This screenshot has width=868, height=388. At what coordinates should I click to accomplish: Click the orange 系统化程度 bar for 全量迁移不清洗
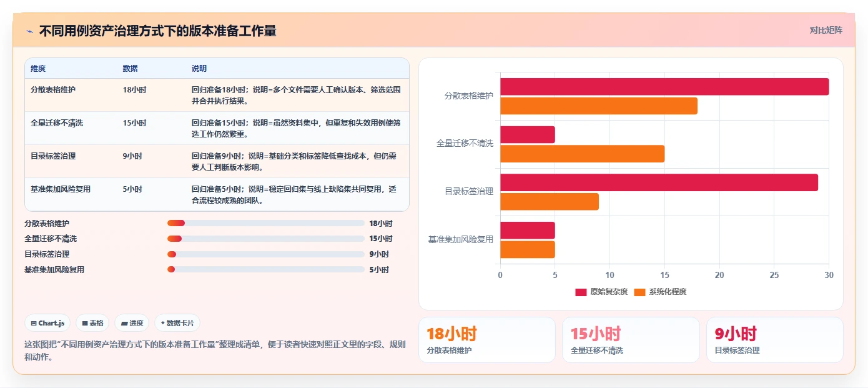pyautogui.click(x=582, y=154)
